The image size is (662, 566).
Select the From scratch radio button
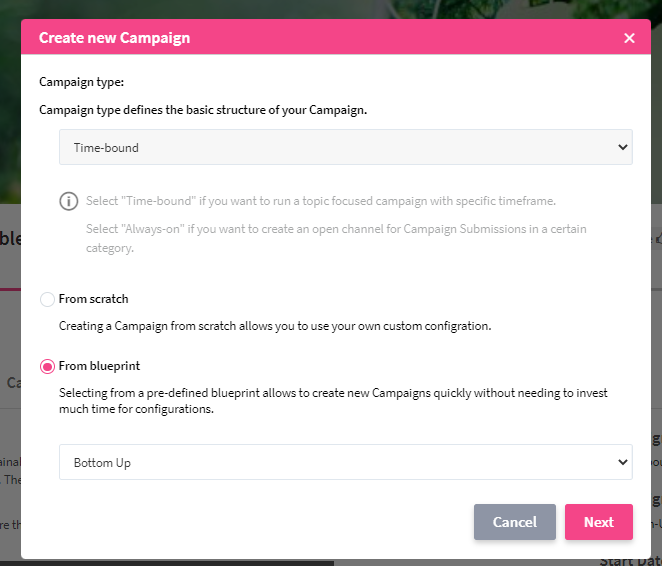pos(47,299)
